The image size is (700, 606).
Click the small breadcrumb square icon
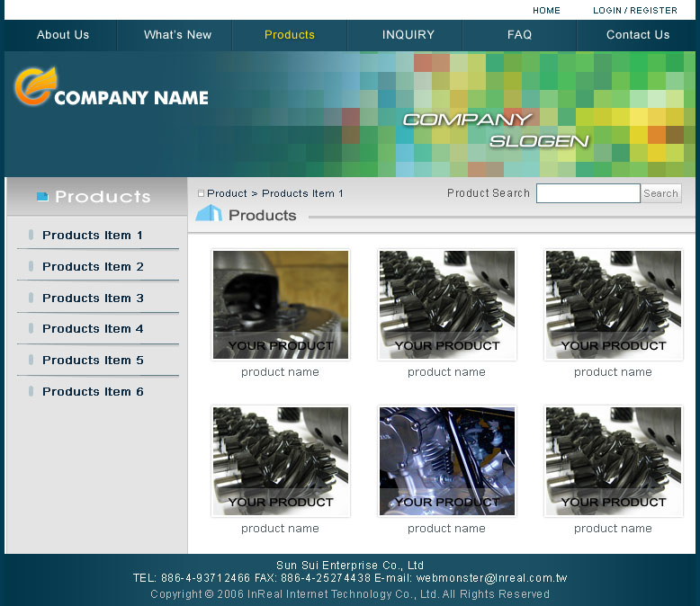click(201, 194)
